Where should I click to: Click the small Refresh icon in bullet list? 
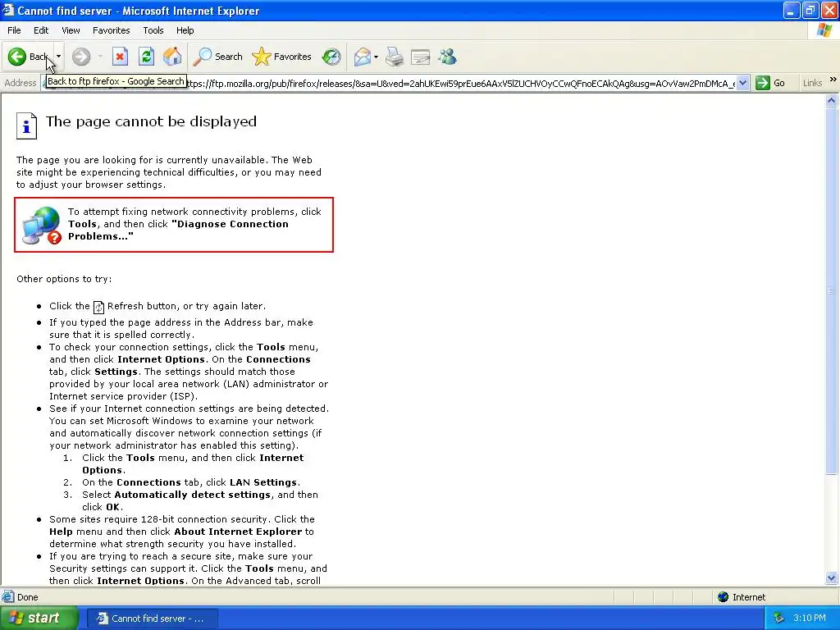tap(98, 307)
